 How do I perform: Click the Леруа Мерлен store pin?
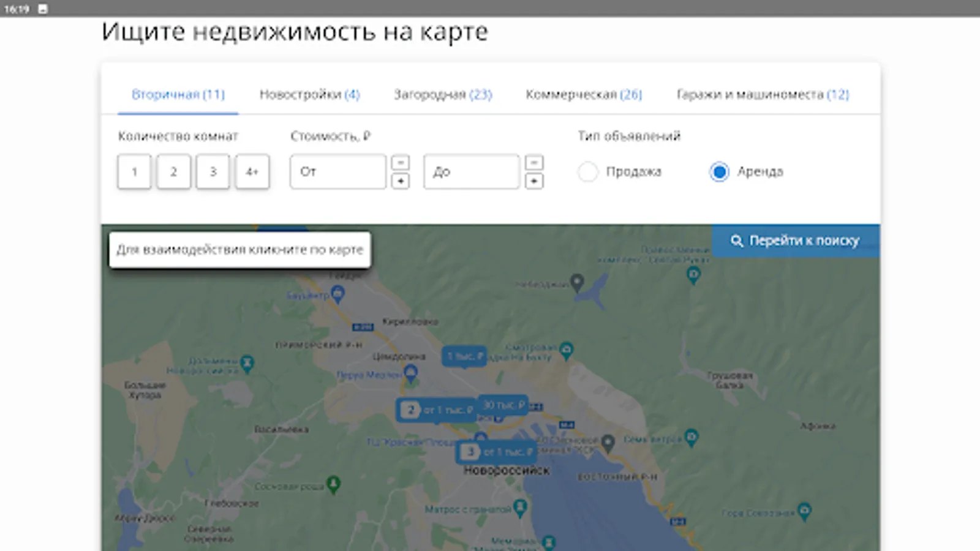tap(411, 373)
